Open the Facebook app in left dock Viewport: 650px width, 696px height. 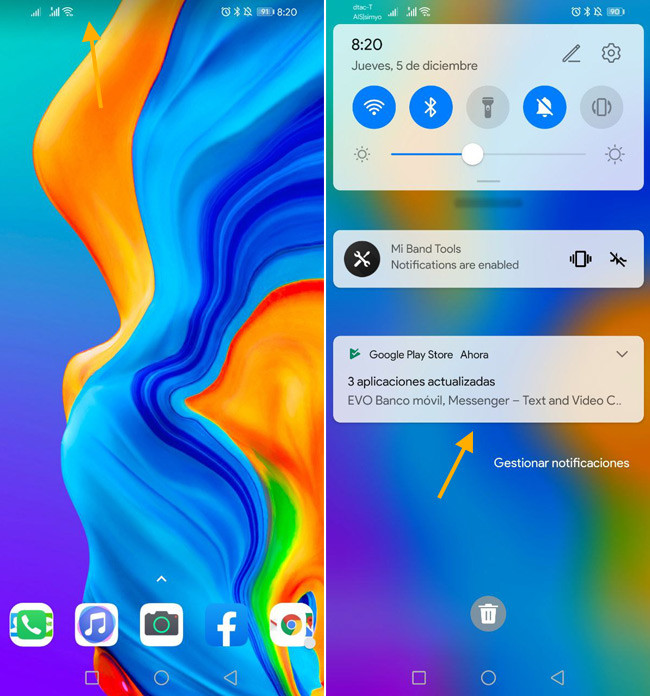226,625
